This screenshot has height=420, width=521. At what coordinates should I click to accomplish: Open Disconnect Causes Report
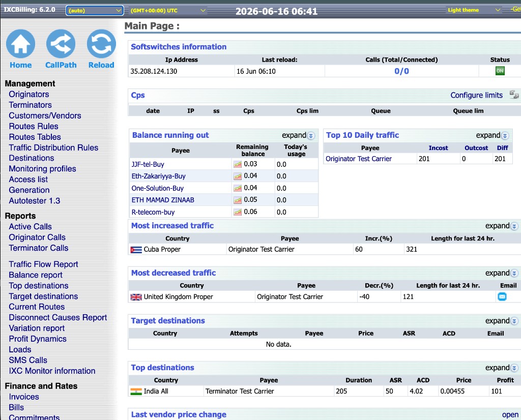58,317
